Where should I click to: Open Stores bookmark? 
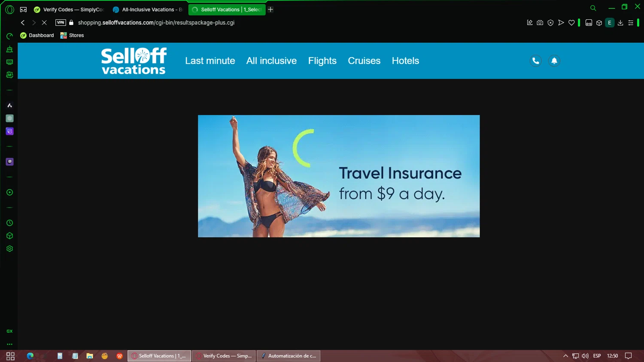72,35
